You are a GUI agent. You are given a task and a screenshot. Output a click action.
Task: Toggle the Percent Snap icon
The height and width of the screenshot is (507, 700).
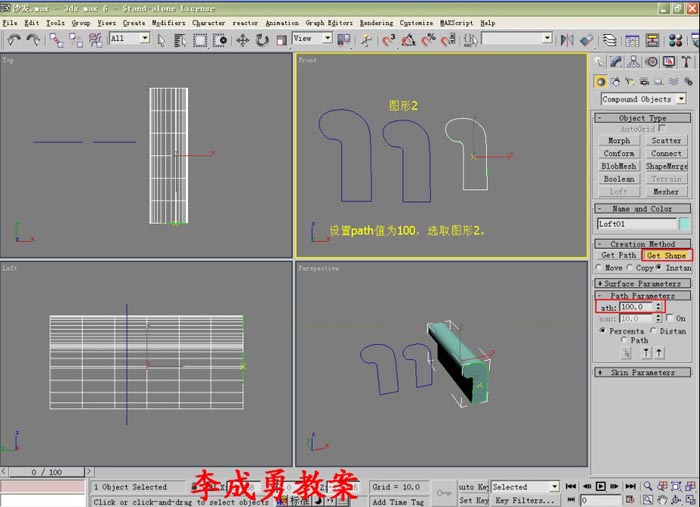click(428, 41)
